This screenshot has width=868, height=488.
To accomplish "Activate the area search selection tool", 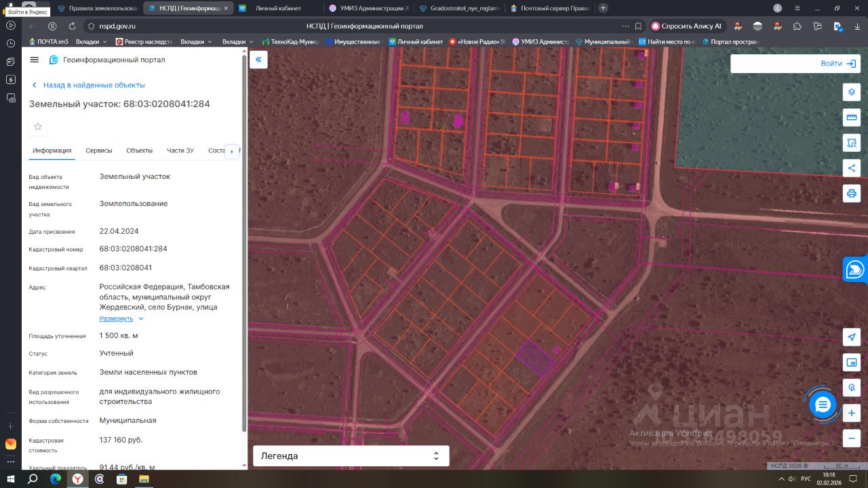I will (x=852, y=142).
